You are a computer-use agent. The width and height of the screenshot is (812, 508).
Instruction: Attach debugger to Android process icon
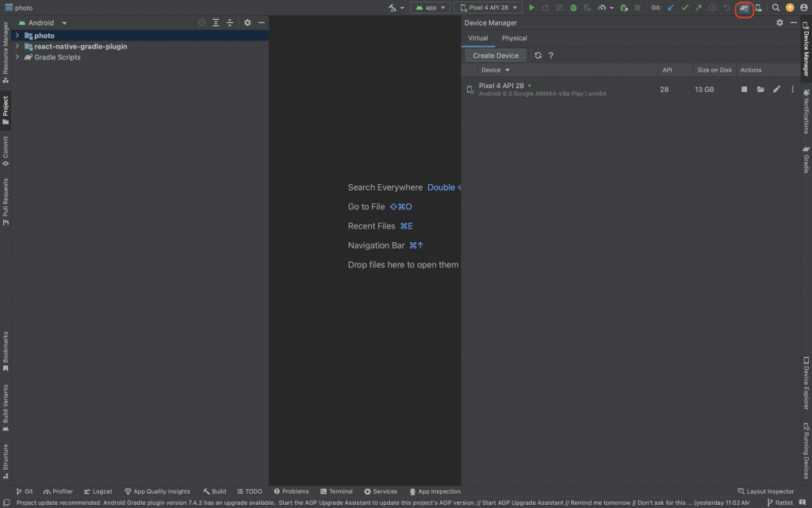point(624,8)
